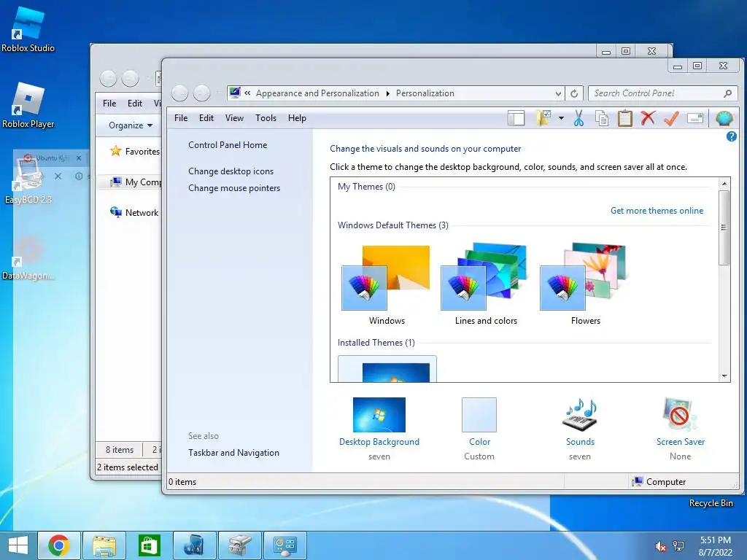747x560 pixels.
Task: Click the Copy pages icon
Action: (602, 118)
